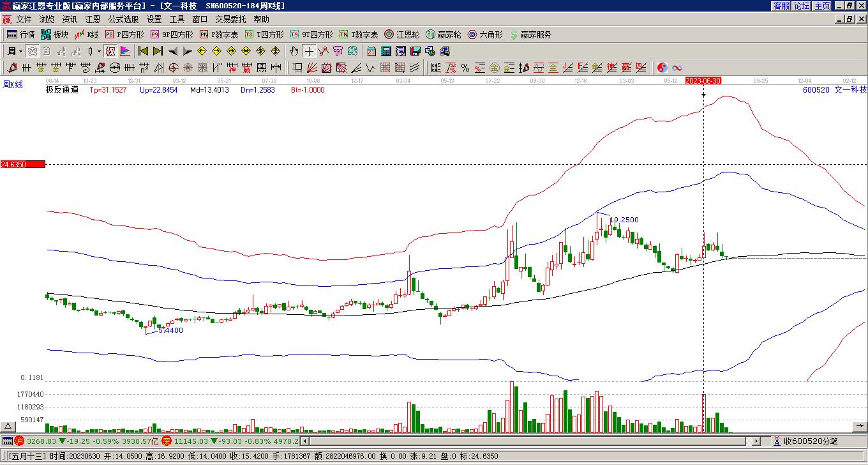Click the Md=13.4013 indicator value

click(x=209, y=90)
